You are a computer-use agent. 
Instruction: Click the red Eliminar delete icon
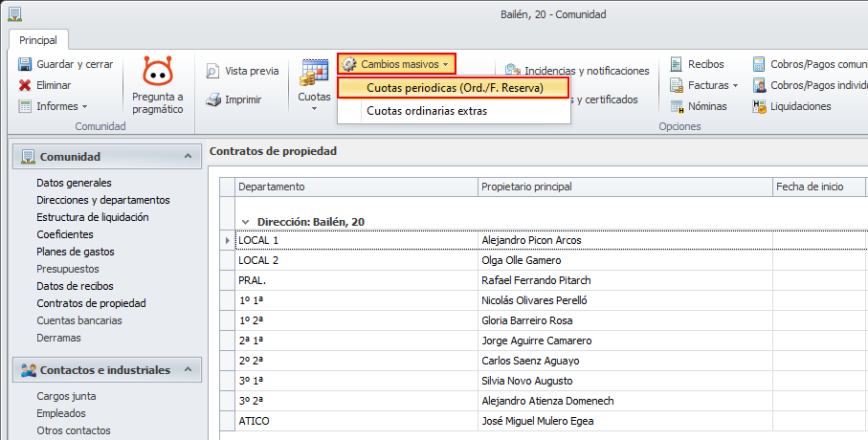pyautogui.click(x=24, y=85)
